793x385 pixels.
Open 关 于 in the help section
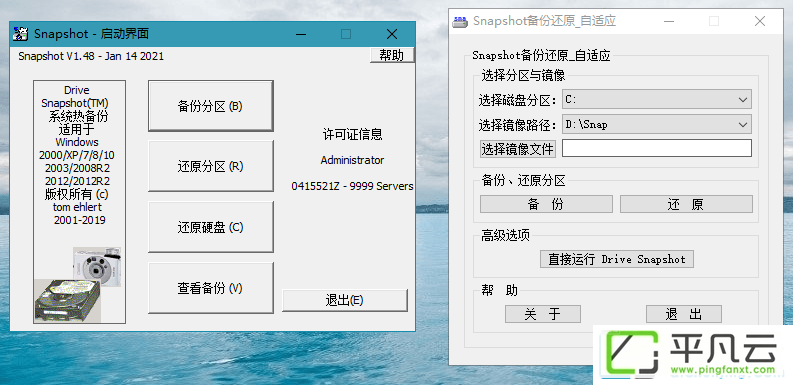click(x=543, y=314)
